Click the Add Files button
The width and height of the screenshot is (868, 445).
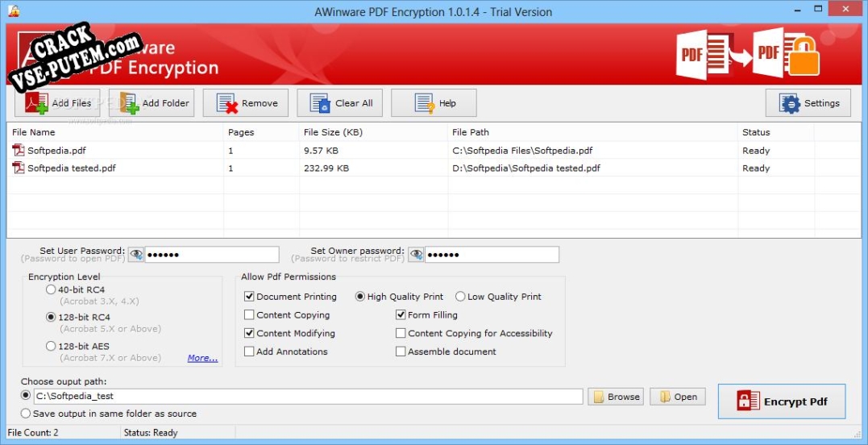(x=57, y=103)
